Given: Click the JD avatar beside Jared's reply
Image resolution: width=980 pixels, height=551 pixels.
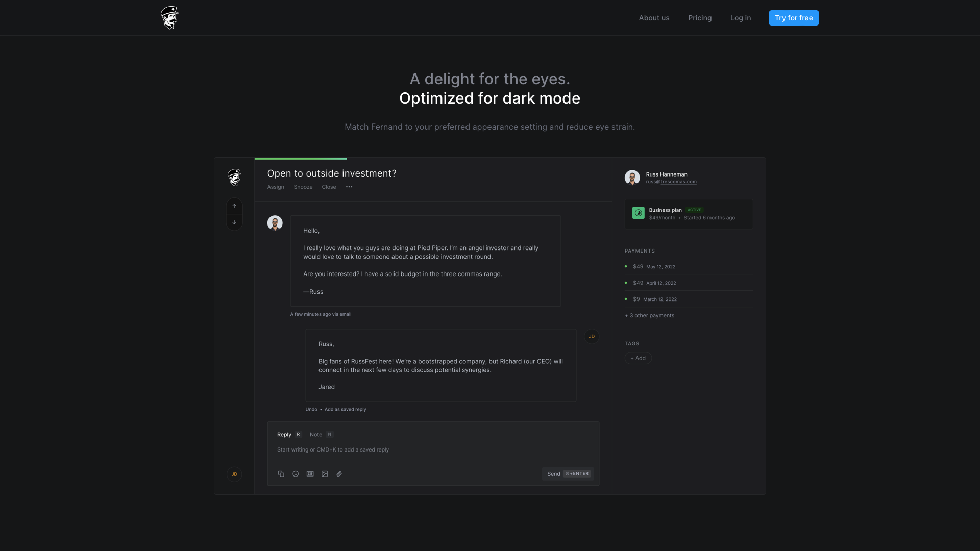Looking at the screenshot, I should click(592, 337).
